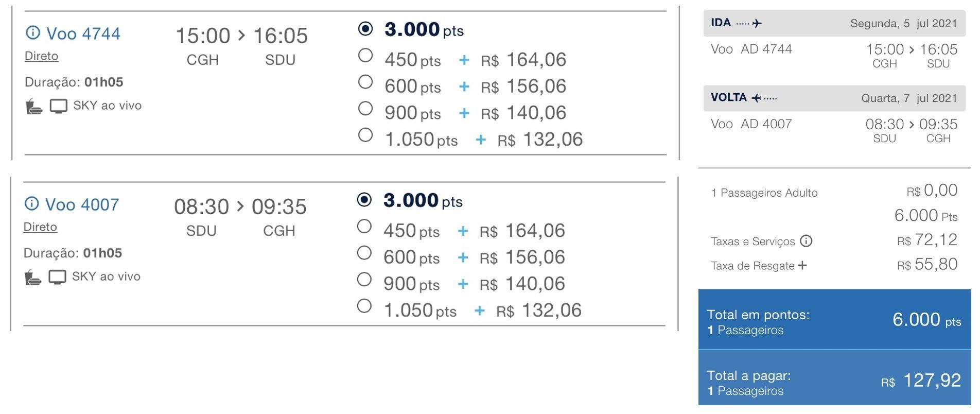Click seat icon under Voo 4744

(33, 106)
